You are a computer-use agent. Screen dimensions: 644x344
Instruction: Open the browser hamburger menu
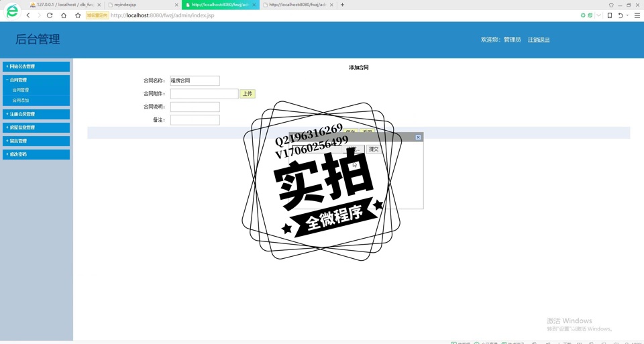[637, 15]
